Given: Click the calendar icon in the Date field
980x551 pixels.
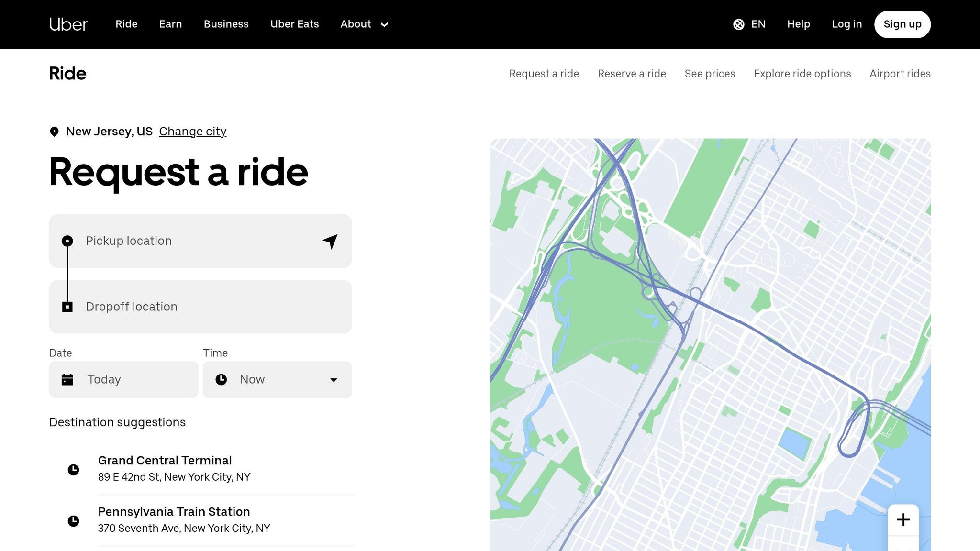Looking at the screenshot, I should (67, 379).
